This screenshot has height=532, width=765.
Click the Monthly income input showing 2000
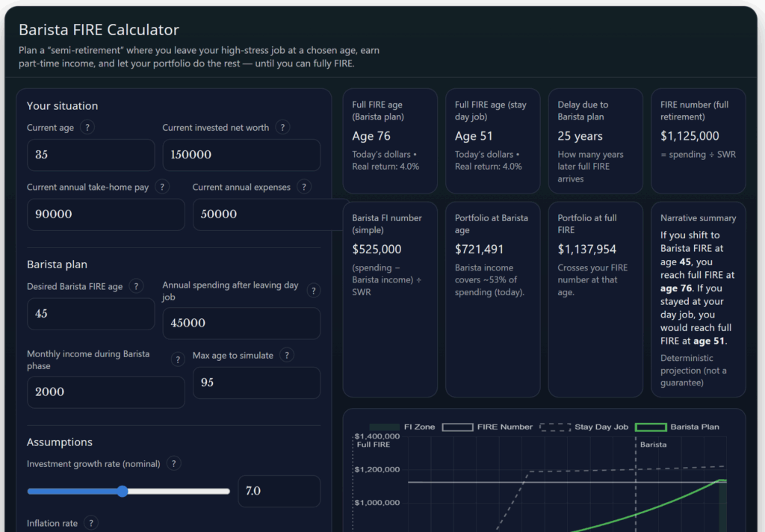(105, 392)
